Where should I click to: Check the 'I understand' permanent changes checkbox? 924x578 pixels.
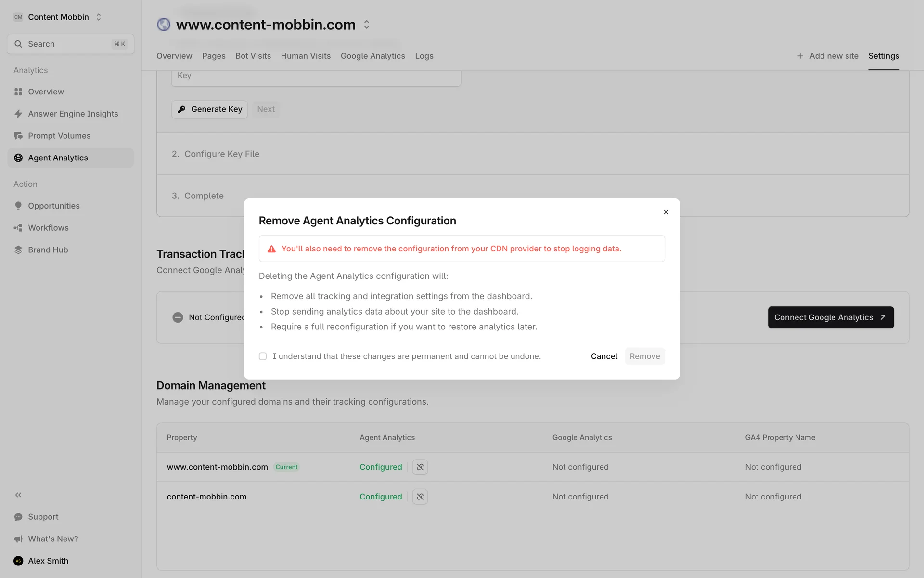pos(263,356)
